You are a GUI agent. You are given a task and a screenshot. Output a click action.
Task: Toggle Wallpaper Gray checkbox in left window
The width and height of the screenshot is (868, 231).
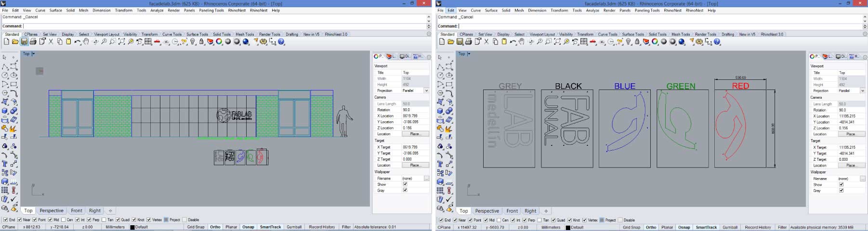click(x=405, y=190)
